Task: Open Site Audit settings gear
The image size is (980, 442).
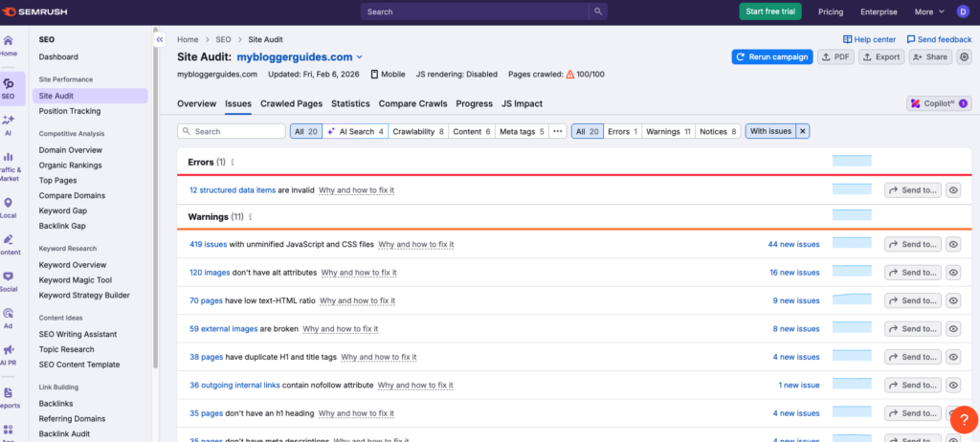Action: (x=965, y=56)
